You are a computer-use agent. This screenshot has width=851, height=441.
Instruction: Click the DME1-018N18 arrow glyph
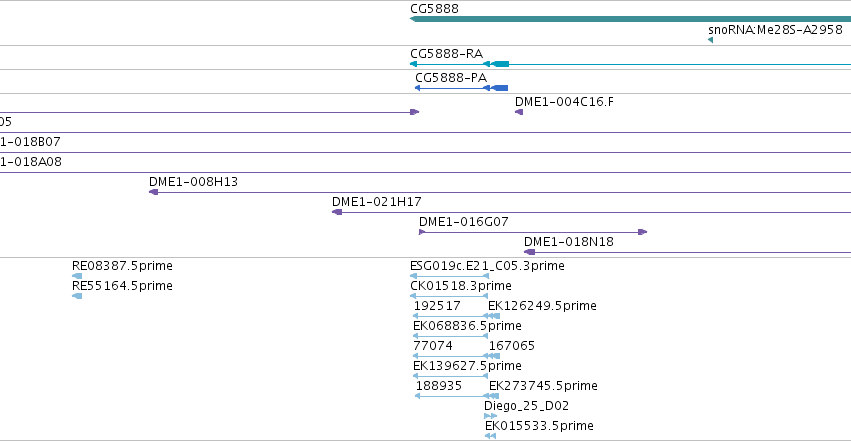point(530,252)
